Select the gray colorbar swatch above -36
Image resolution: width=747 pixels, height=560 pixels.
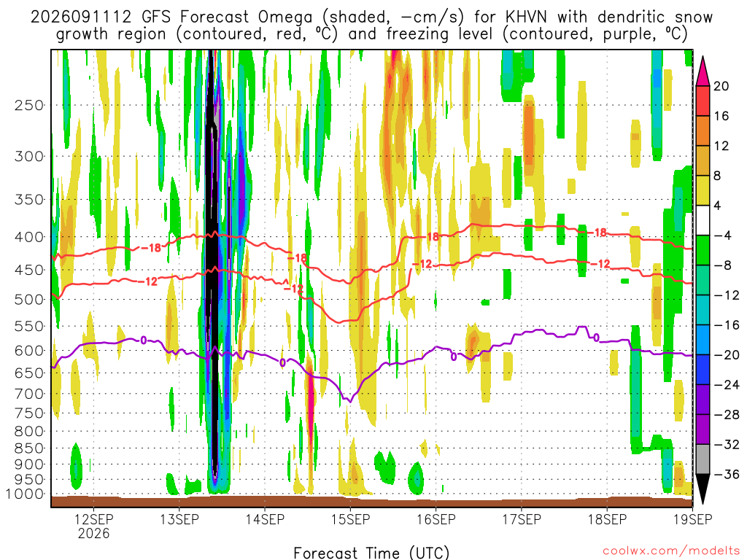tap(703, 459)
